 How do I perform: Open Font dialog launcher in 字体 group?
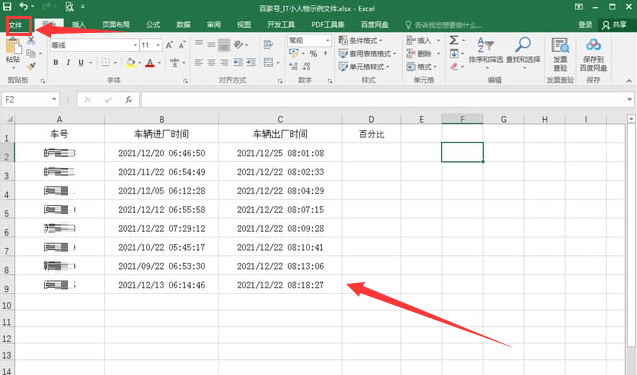point(185,81)
